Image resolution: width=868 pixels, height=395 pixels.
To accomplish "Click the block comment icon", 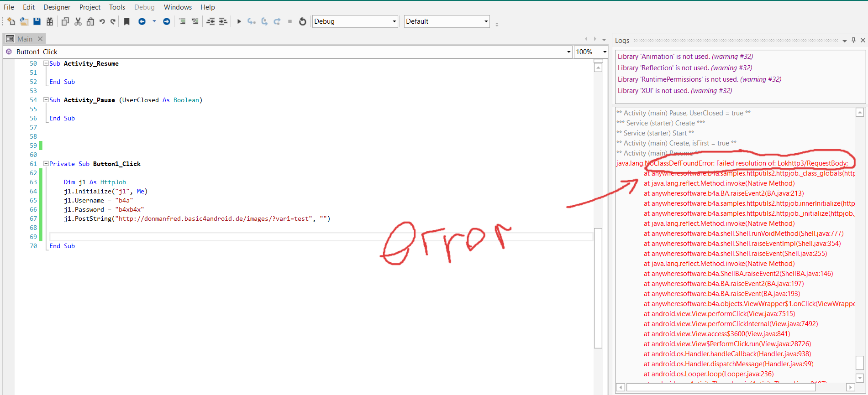I will point(182,21).
